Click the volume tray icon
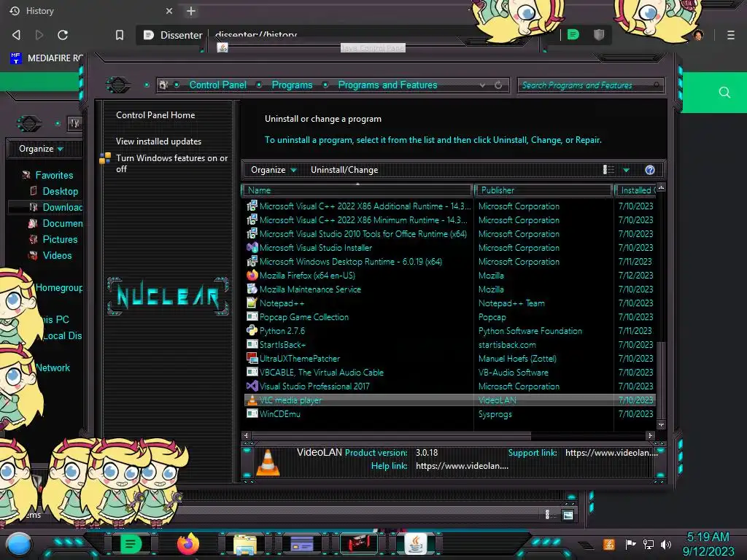 click(x=665, y=544)
